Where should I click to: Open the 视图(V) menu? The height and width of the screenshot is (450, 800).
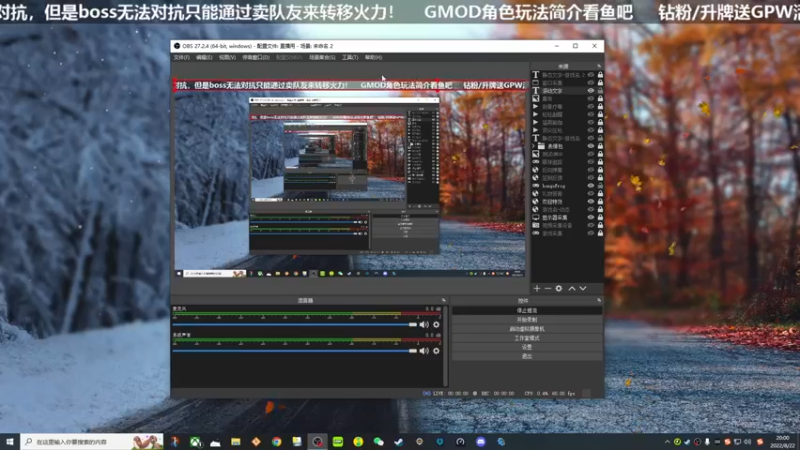pyautogui.click(x=228, y=58)
